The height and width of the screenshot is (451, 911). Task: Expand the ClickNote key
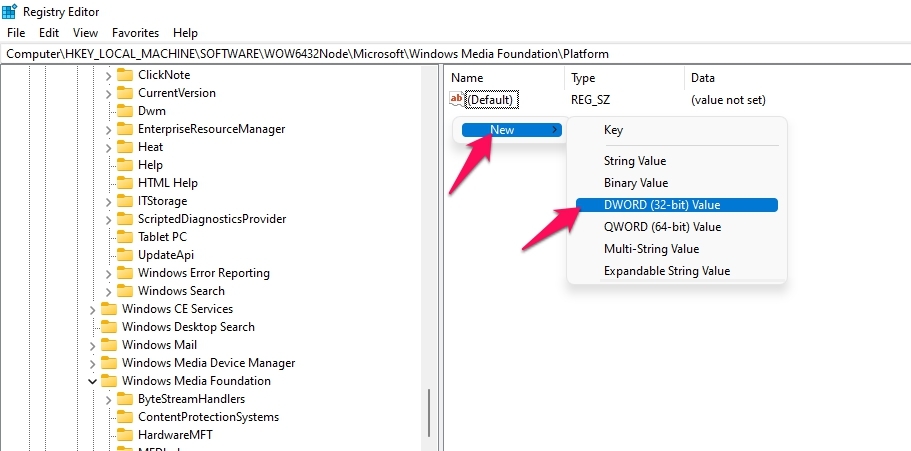[x=109, y=76]
